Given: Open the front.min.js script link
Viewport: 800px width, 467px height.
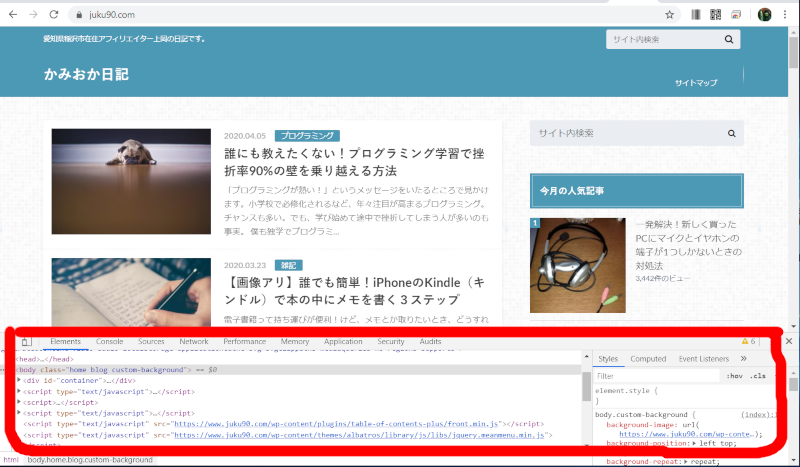Looking at the screenshot, I should point(336,424).
